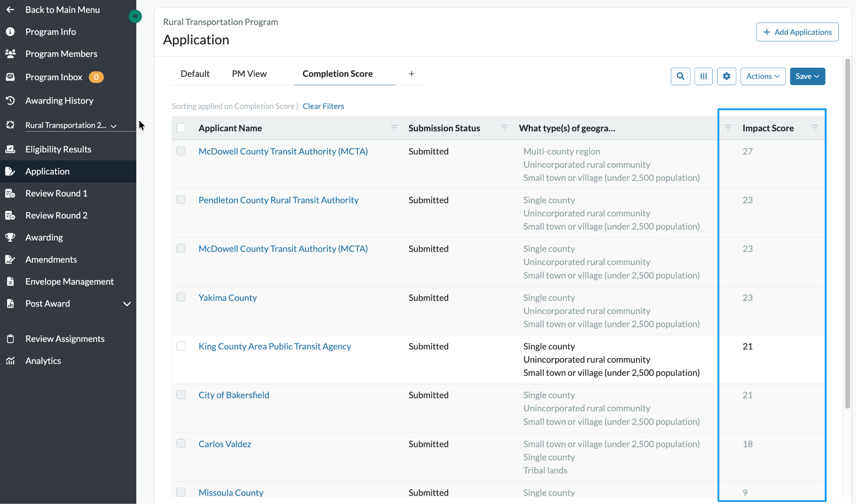
Task: Click the Awarding History clock icon
Action: point(10,101)
